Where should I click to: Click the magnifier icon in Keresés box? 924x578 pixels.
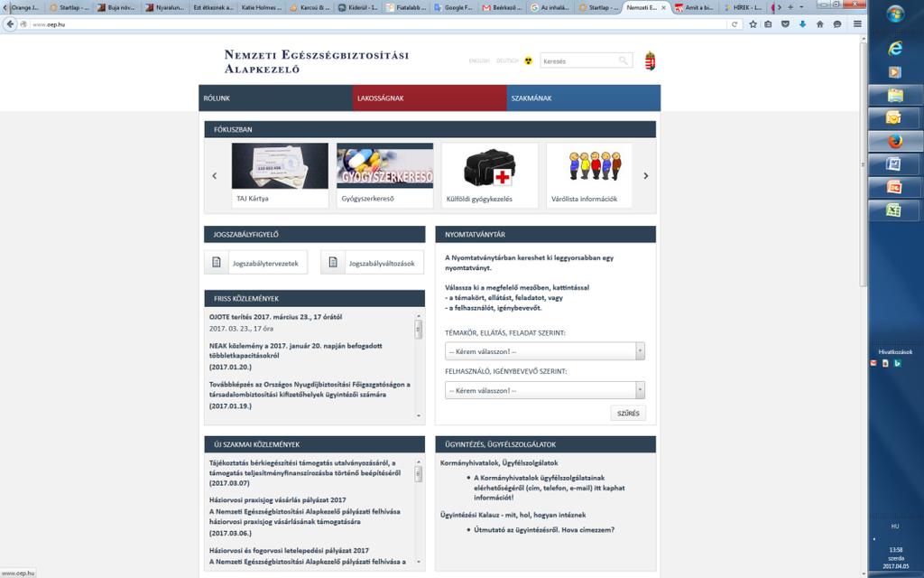coord(623,61)
